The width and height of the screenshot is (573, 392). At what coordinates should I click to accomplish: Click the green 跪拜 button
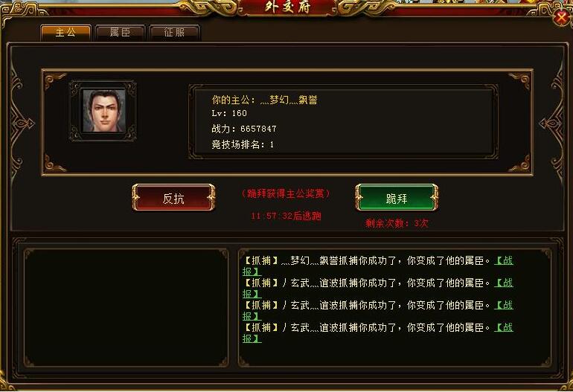pos(397,198)
